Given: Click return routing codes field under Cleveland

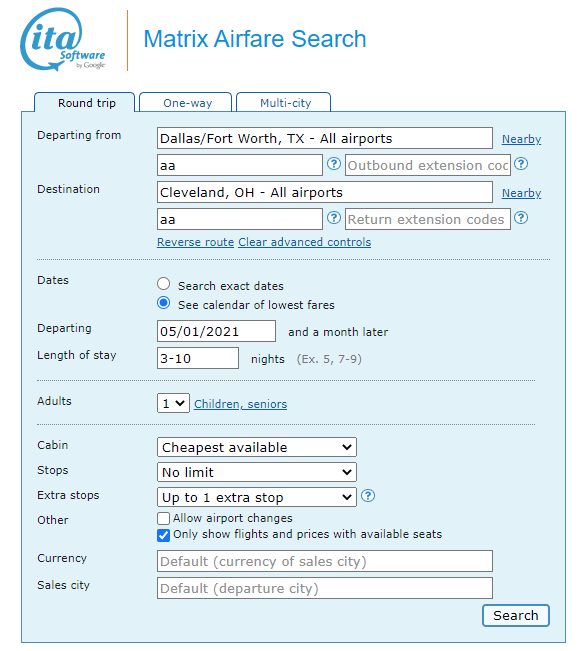Looking at the screenshot, I should (240, 219).
